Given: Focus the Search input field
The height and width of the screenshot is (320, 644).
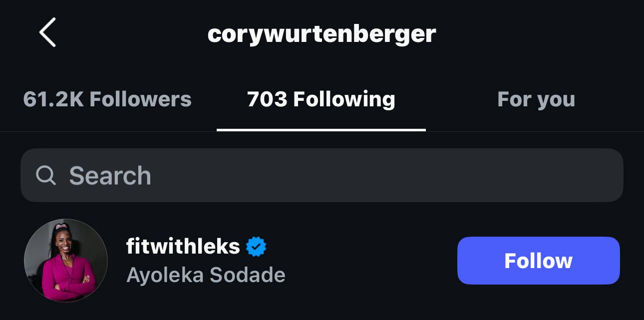Looking at the screenshot, I should [322, 175].
